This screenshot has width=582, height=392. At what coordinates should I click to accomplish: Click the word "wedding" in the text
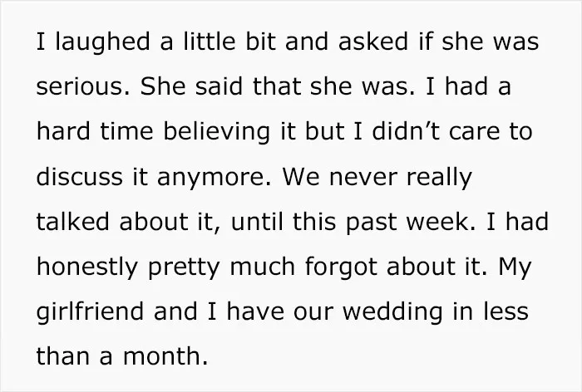tap(392, 312)
